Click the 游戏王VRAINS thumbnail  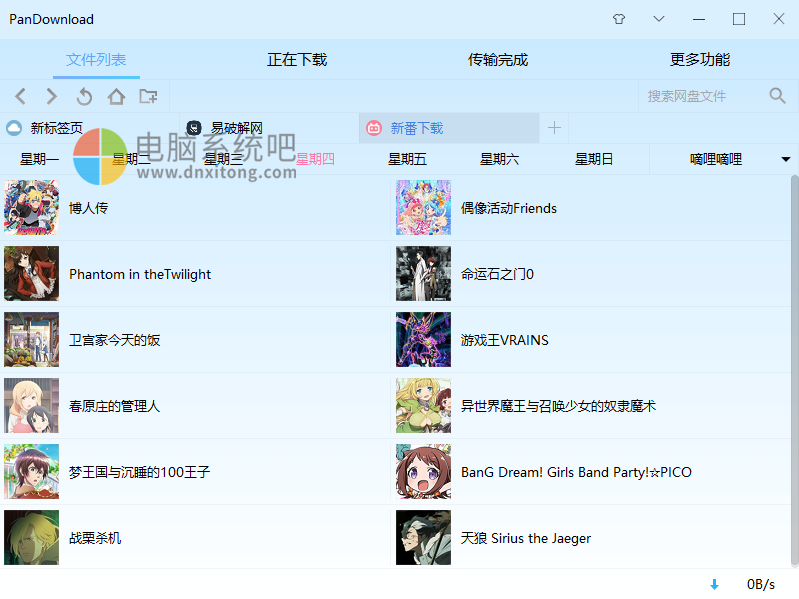point(423,340)
